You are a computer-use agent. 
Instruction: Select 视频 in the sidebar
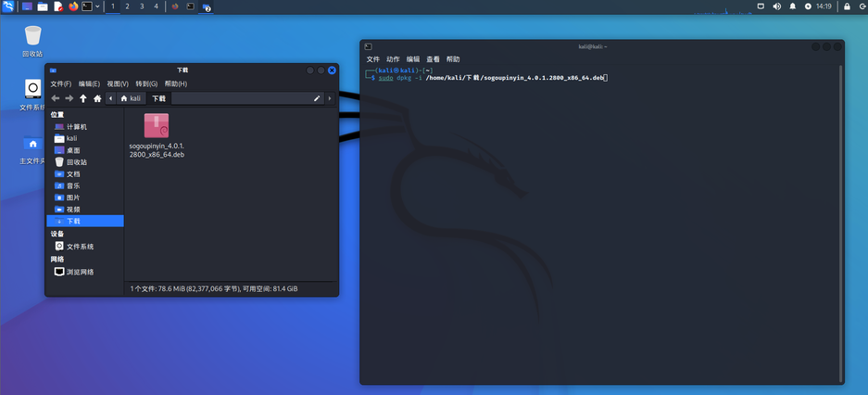(85, 210)
